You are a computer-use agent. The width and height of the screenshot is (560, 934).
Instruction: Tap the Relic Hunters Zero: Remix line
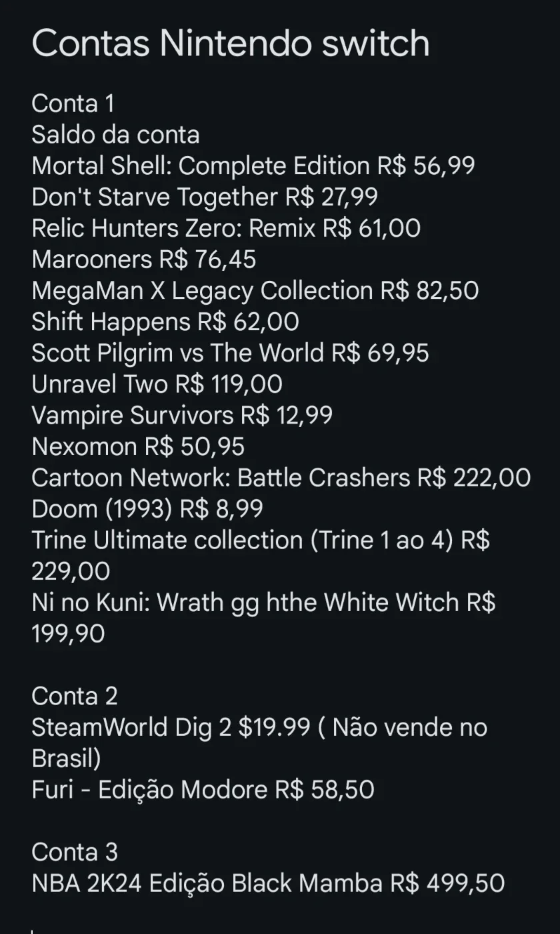[x=226, y=228]
